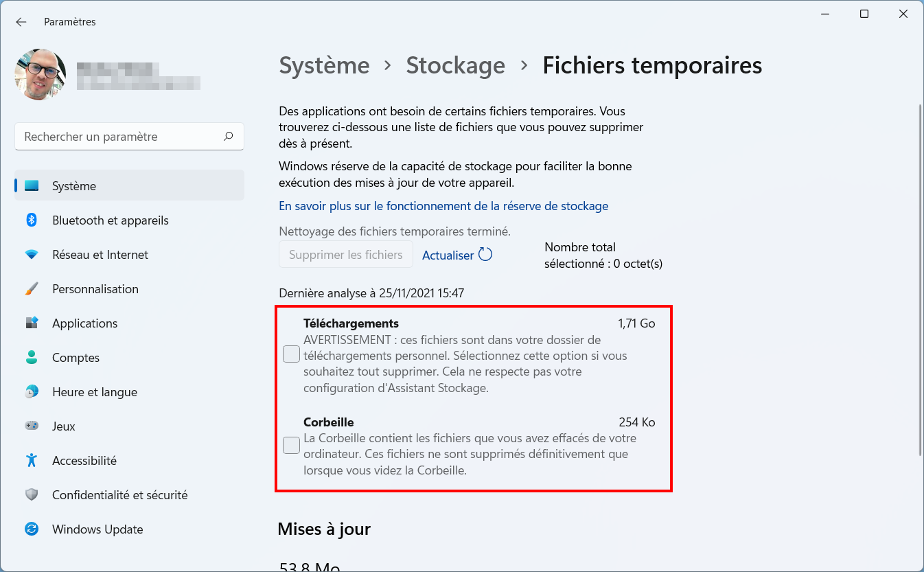The image size is (924, 572).
Task: Open the storage reserve learn-more link
Action: 443,206
